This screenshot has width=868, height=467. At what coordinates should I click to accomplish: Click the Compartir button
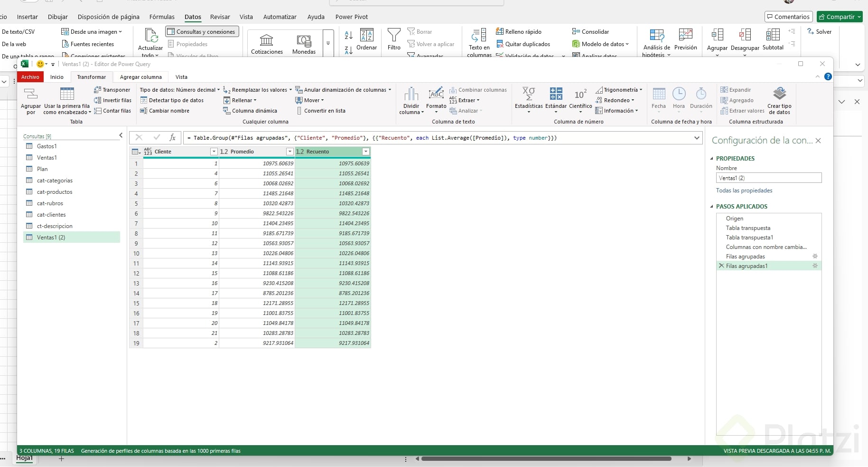click(x=840, y=17)
